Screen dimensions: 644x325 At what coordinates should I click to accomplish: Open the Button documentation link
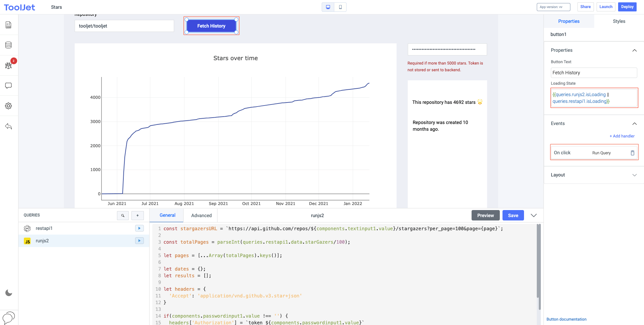click(x=566, y=319)
